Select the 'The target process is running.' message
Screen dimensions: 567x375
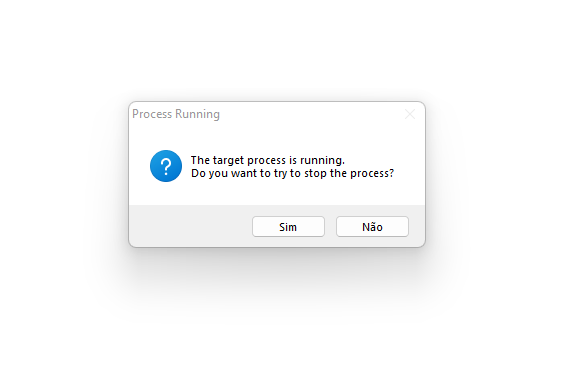(268, 160)
